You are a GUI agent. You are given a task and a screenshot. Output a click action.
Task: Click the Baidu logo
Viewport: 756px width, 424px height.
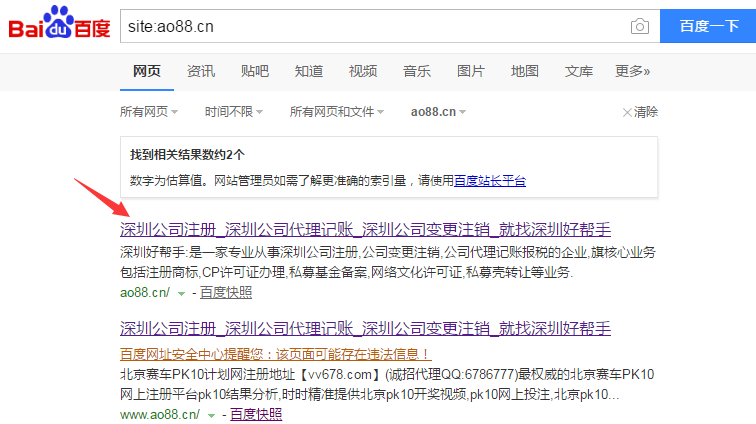tap(59, 23)
